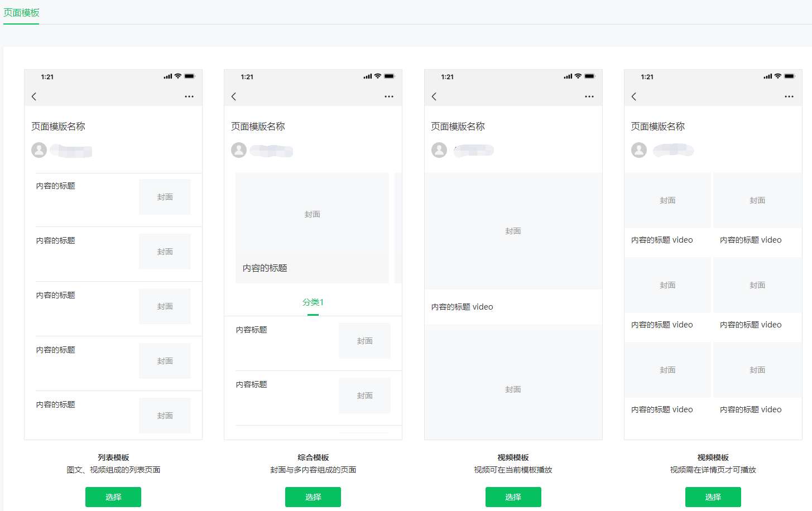
Task: Click first 封面 thumbnail in 列表模板 list
Action: click(165, 197)
